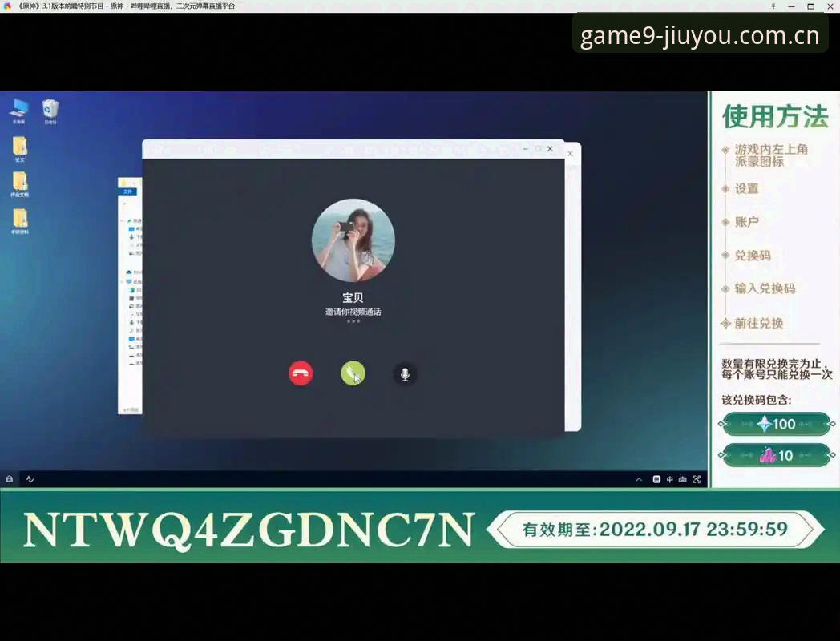Select the This PC desktop icon
Image resolution: width=840 pixels, height=641 pixels.
18,111
